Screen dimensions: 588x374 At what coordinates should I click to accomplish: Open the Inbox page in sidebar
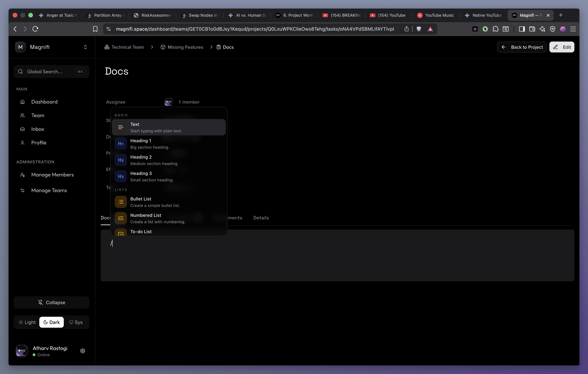(52, 129)
